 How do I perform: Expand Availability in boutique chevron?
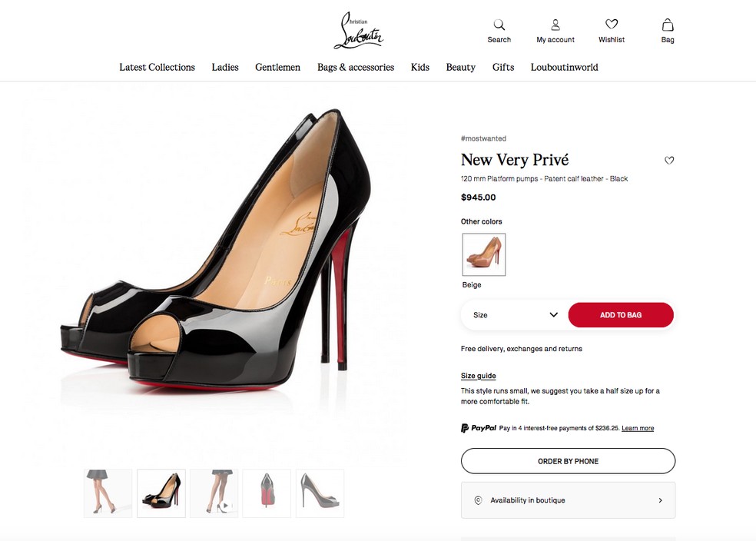click(x=661, y=500)
